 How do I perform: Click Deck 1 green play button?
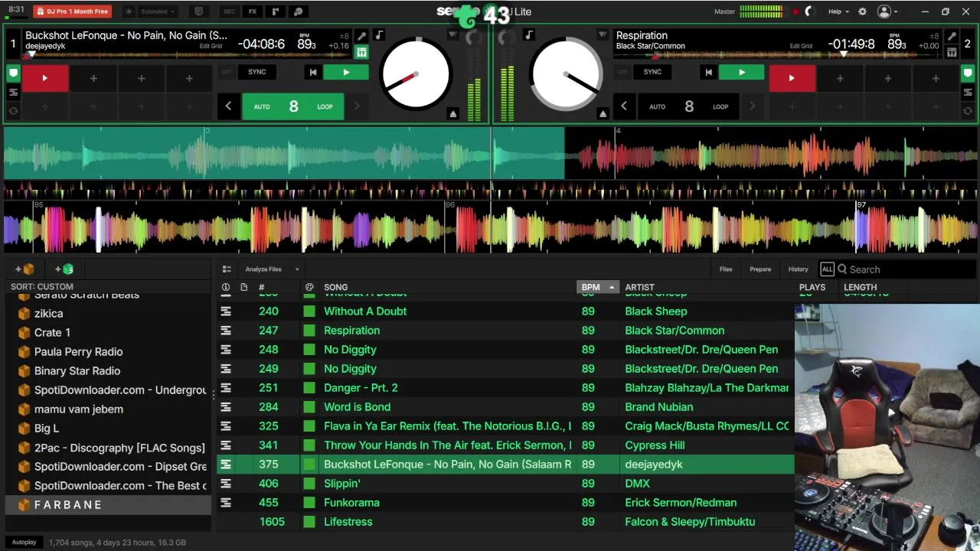coord(346,72)
